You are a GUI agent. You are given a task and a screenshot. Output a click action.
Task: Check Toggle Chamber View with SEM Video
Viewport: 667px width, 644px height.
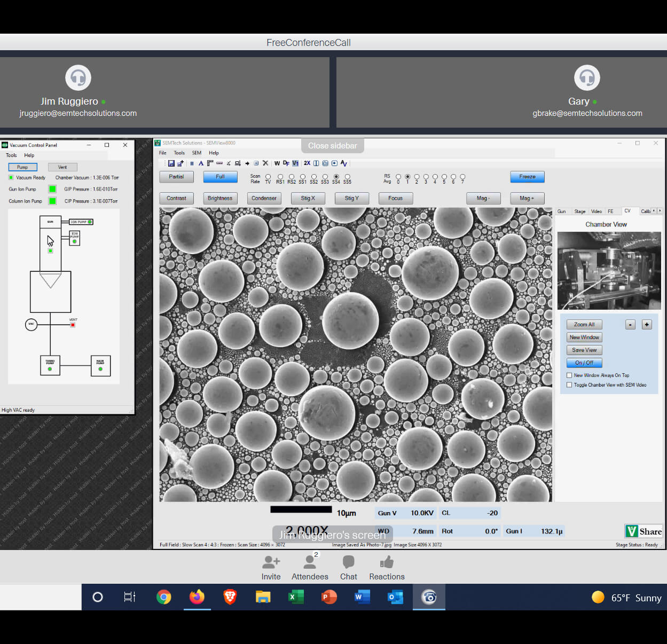(x=569, y=385)
